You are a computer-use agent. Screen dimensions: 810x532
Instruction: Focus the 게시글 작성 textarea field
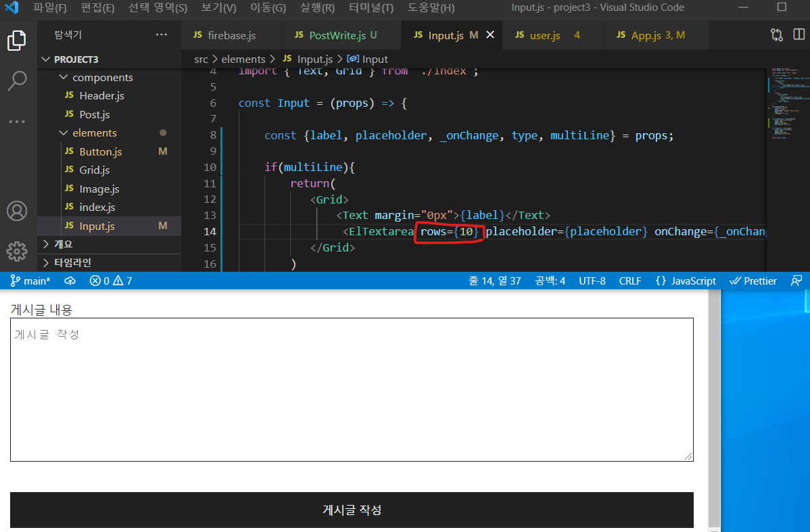point(352,390)
